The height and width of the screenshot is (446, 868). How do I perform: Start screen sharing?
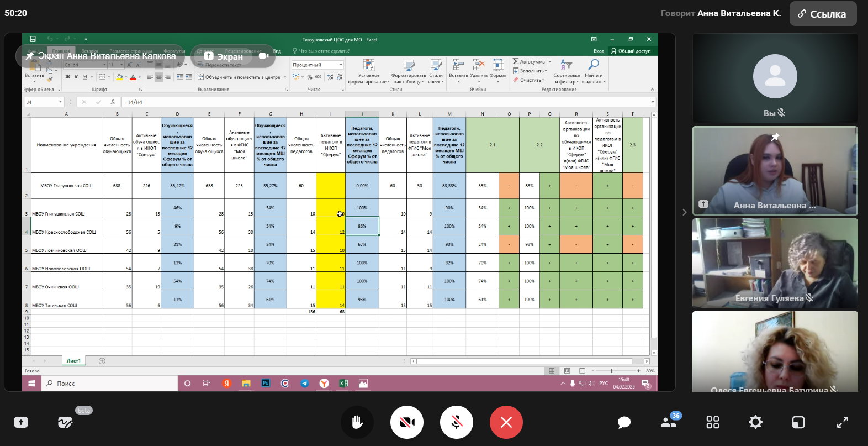(x=21, y=423)
